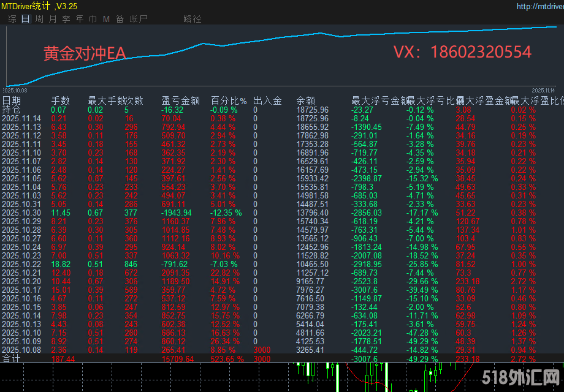Select the highlighted 日 daily tab

pyautogui.click(x=25, y=19)
